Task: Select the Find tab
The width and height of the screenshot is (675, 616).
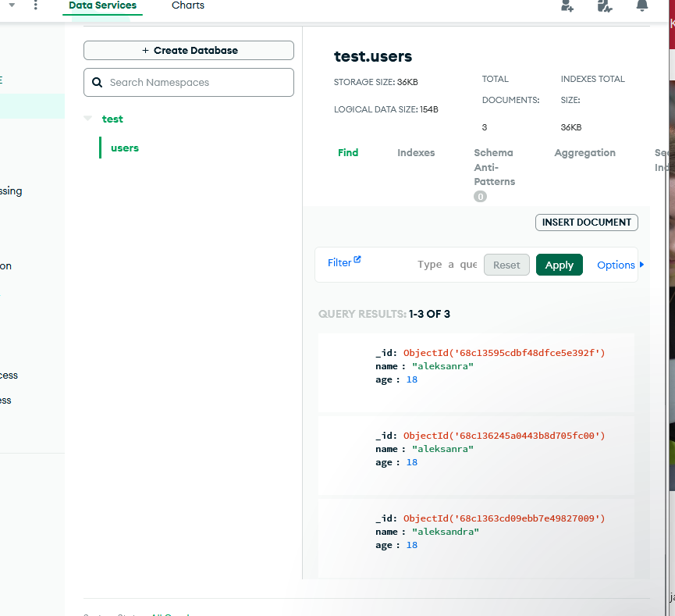Action: 348,153
